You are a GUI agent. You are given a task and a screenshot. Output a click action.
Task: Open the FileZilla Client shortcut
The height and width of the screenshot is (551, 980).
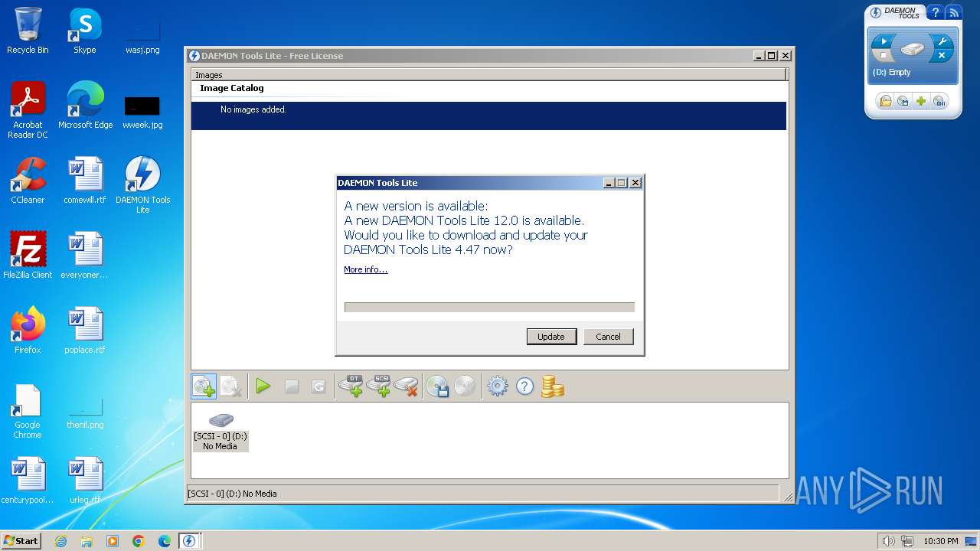click(28, 256)
